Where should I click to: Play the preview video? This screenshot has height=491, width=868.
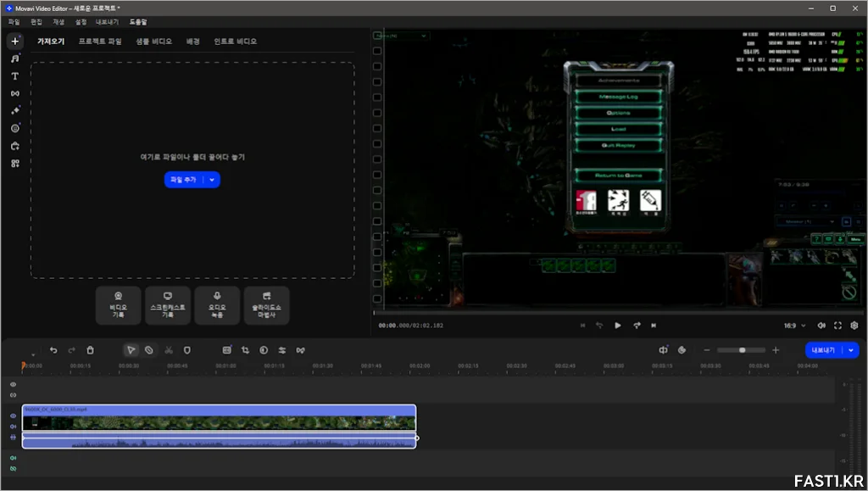click(x=618, y=326)
